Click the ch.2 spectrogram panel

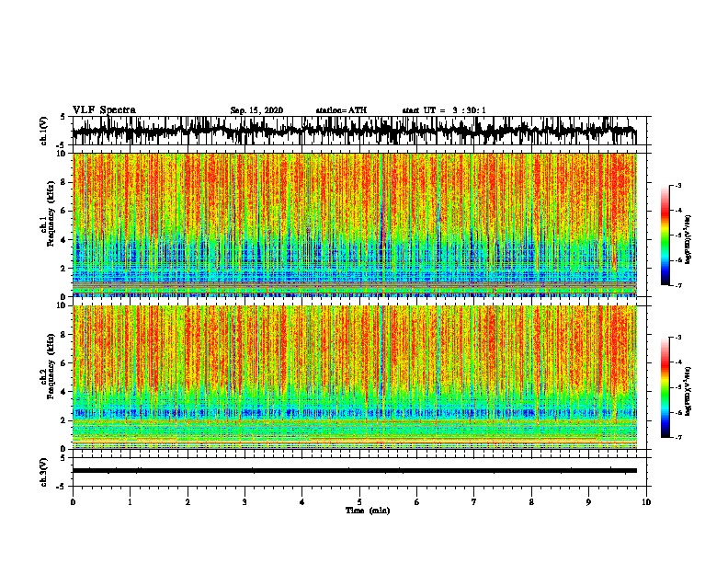click(354, 377)
